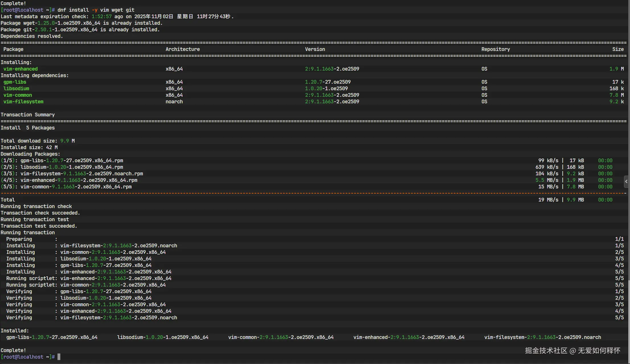
Task: Click the 'Transaction Summary' heading text
Action: tap(28, 115)
